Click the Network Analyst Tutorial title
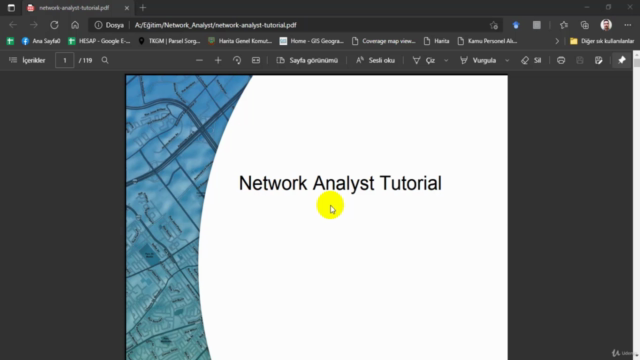This screenshot has width=640, height=360. 340,183
